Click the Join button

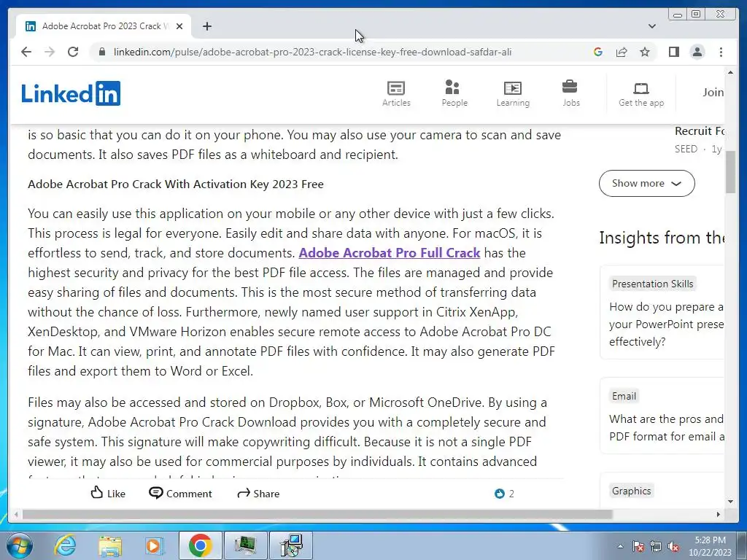[713, 93]
